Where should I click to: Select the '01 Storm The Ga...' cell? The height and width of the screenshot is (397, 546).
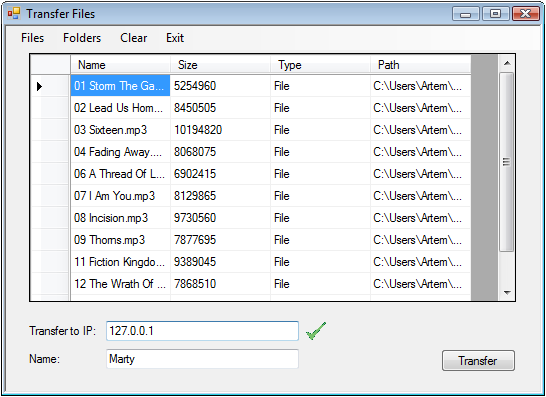[x=120, y=86]
